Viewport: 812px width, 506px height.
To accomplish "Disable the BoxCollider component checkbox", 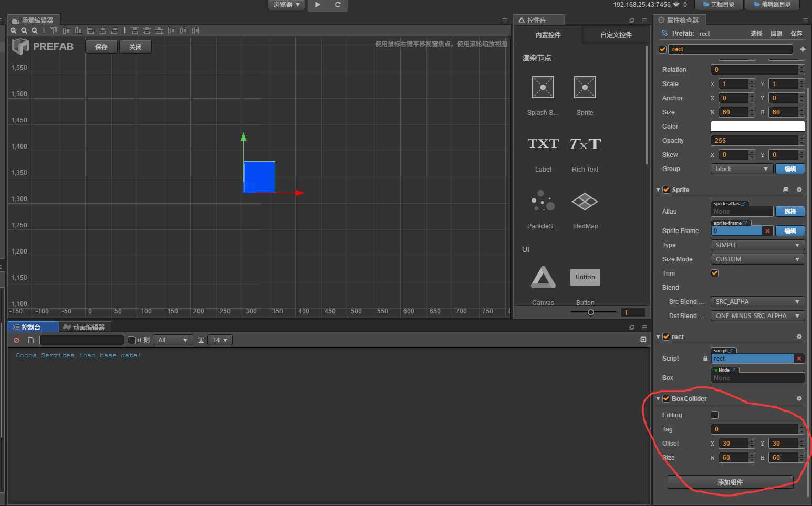I will tap(666, 398).
